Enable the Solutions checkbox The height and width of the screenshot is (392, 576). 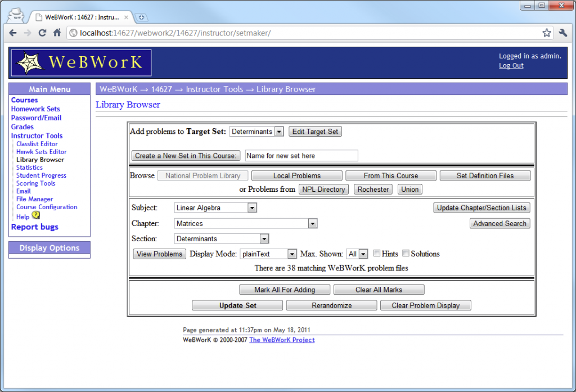click(x=406, y=253)
